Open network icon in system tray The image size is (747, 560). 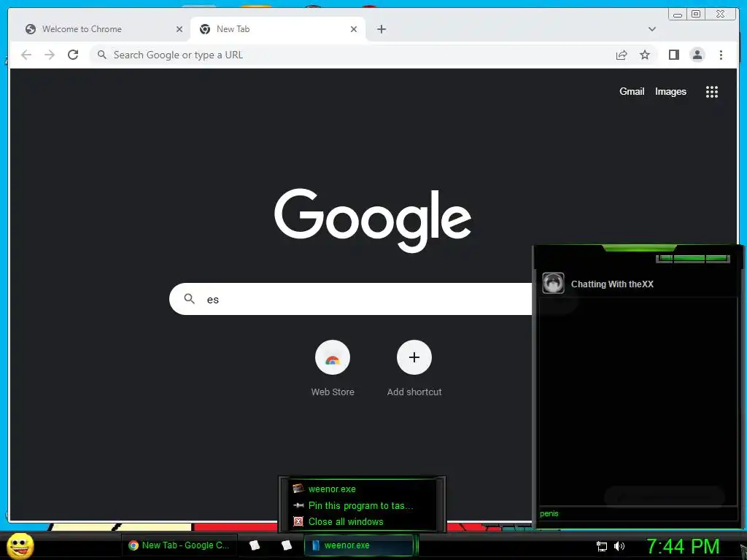(x=602, y=546)
